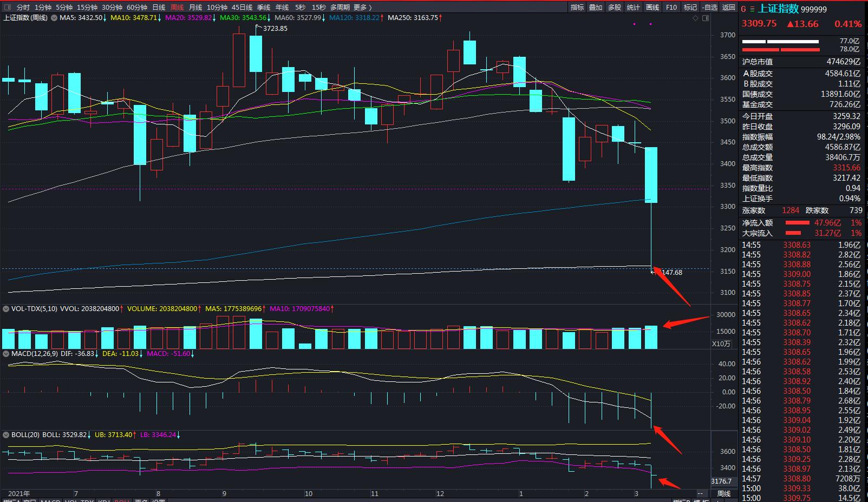Click the 今日开盘 value 3259.32
This screenshot has width=868, height=502.
(846, 116)
